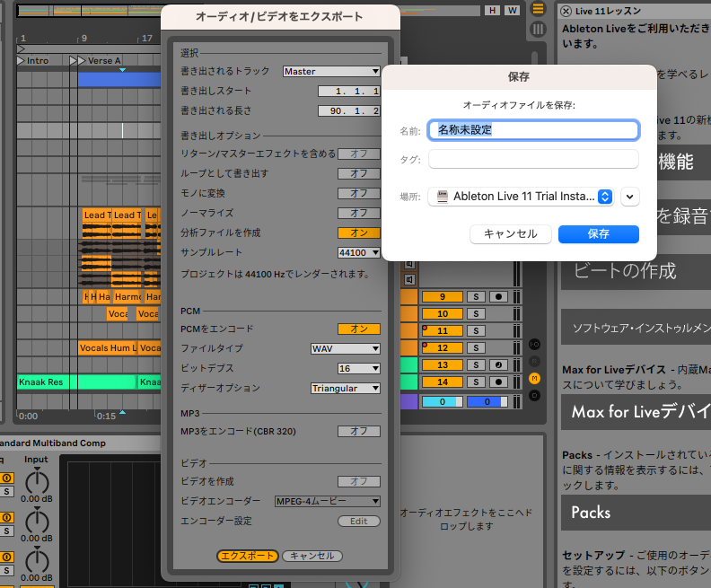Arm track 14 for recording
The height and width of the screenshot is (588, 711).
click(498, 382)
